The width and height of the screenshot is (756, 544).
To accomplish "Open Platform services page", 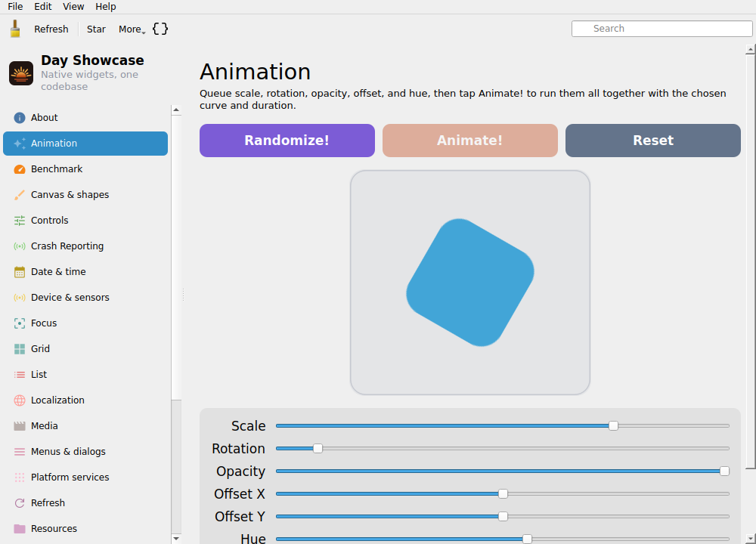I will tap(85, 478).
